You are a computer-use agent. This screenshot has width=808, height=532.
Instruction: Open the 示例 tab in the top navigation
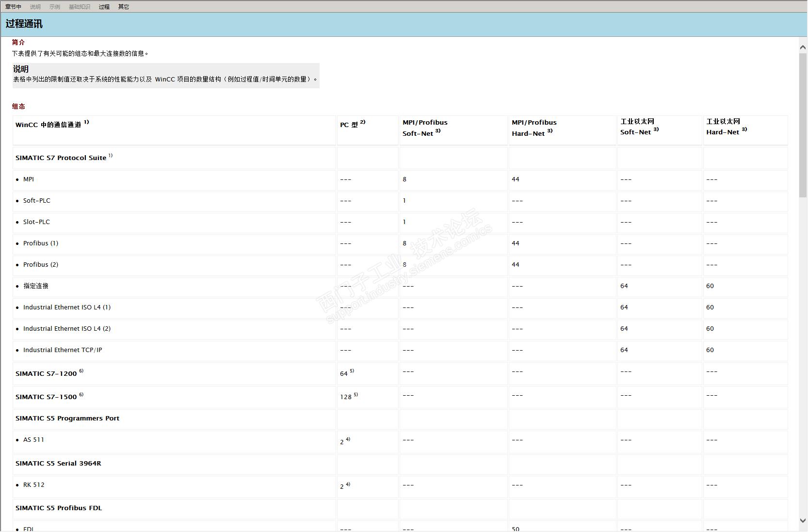tap(55, 7)
